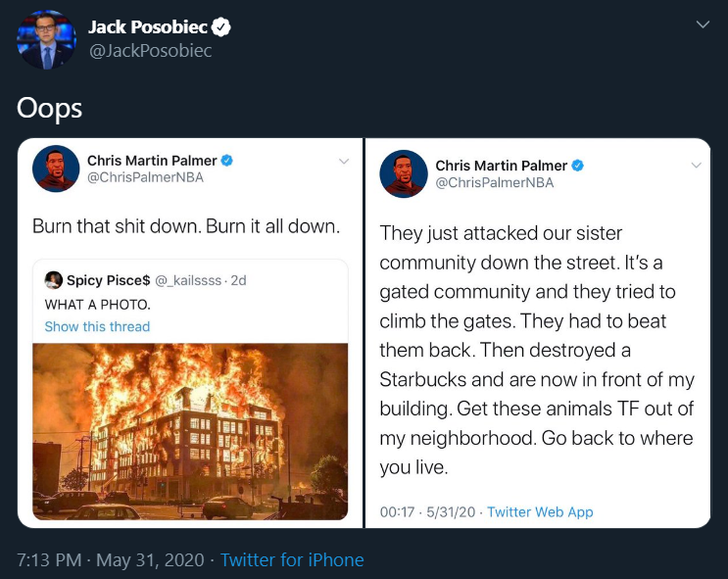Screen dimensions: 728x579
Task: Open the @JackPosobiec handle link
Action: pyautogui.click(x=150, y=51)
